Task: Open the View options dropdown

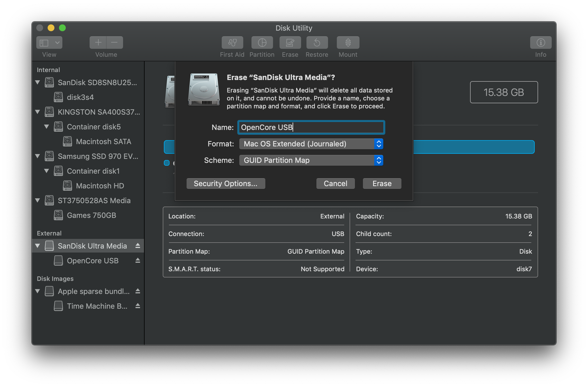Action: click(57, 43)
